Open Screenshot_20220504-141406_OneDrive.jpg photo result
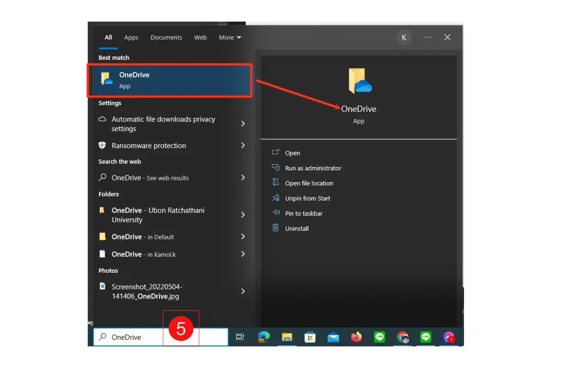Screen dimensions: 588x368 [x=147, y=291]
